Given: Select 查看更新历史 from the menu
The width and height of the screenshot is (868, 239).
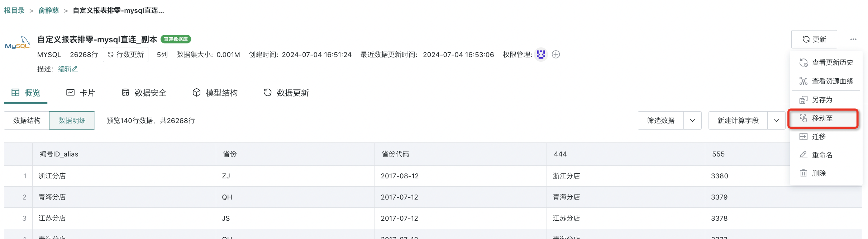Looking at the screenshot, I should pos(832,62).
